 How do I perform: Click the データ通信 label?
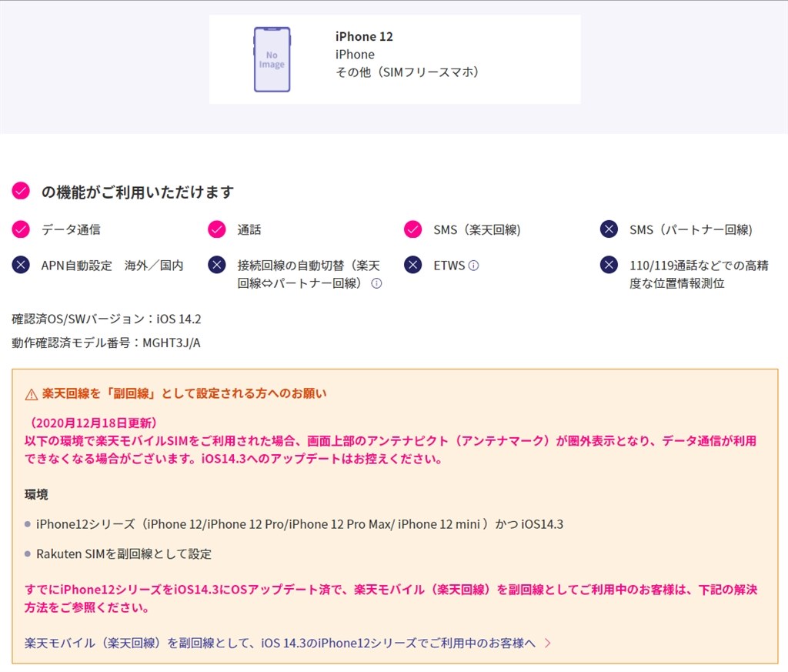pyautogui.click(x=71, y=229)
